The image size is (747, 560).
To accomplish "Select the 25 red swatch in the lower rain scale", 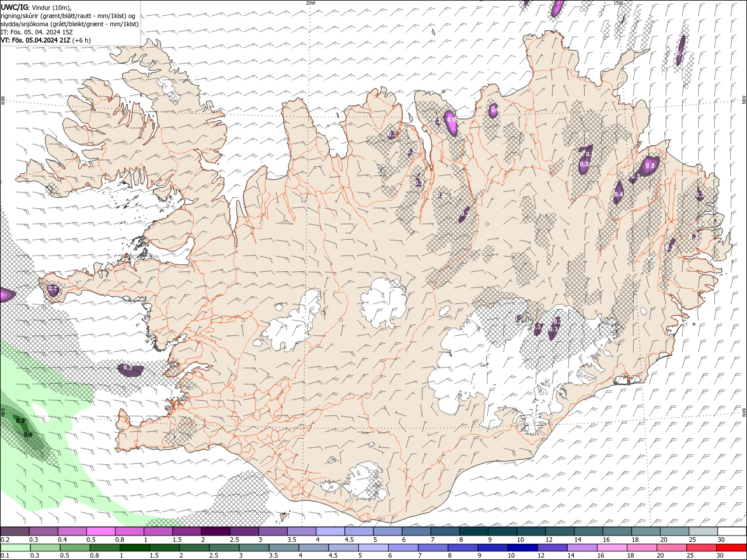I will pyautogui.click(x=701, y=548).
